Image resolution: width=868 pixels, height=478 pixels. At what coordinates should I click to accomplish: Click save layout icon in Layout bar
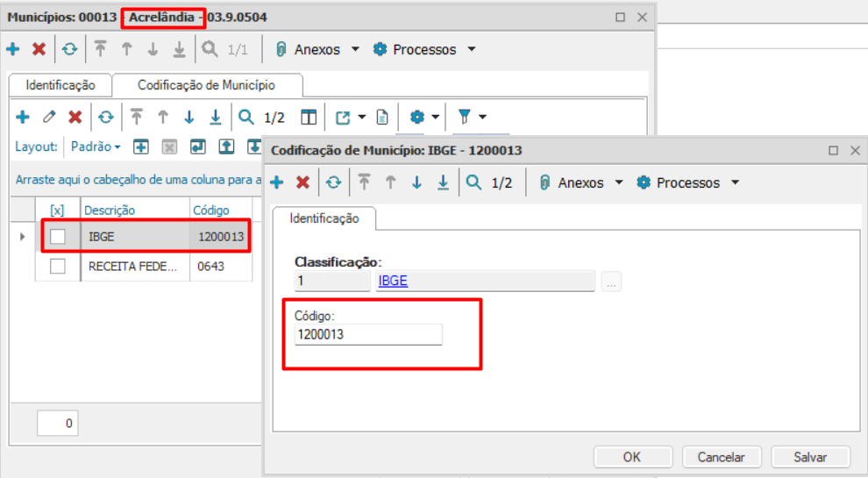pyautogui.click(x=197, y=146)
